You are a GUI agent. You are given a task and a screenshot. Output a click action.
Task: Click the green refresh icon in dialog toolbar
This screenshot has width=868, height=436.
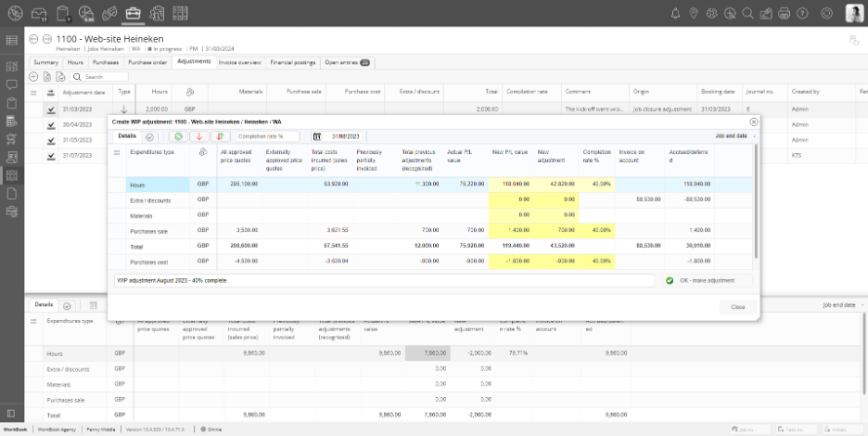click(179, 136)
